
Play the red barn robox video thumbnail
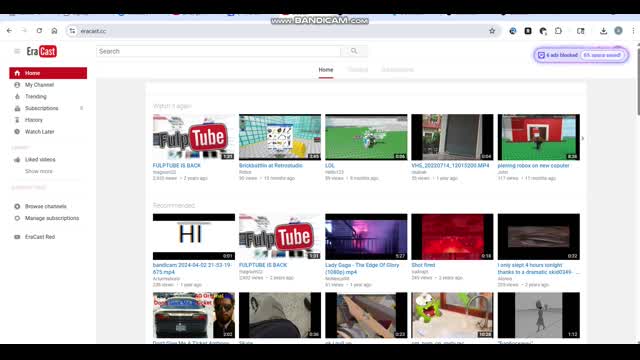click(x=539, y=137)
